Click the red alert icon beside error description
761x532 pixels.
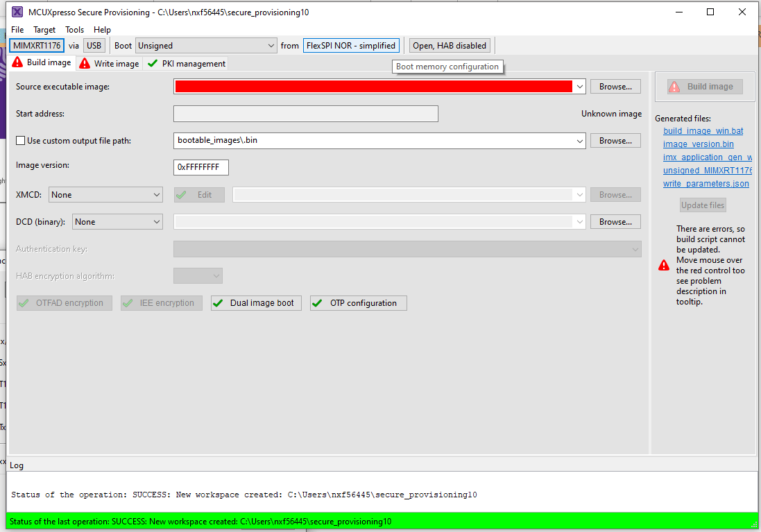coord(663,265)
